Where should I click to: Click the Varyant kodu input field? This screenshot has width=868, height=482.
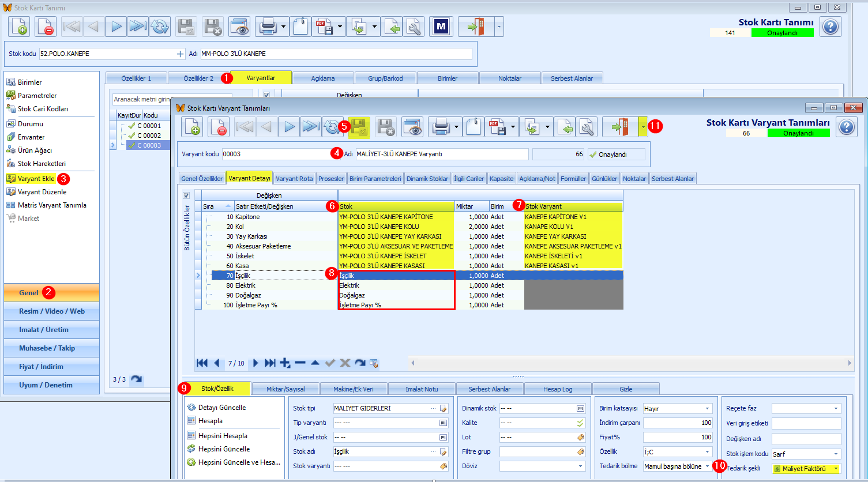click(276, 154)
